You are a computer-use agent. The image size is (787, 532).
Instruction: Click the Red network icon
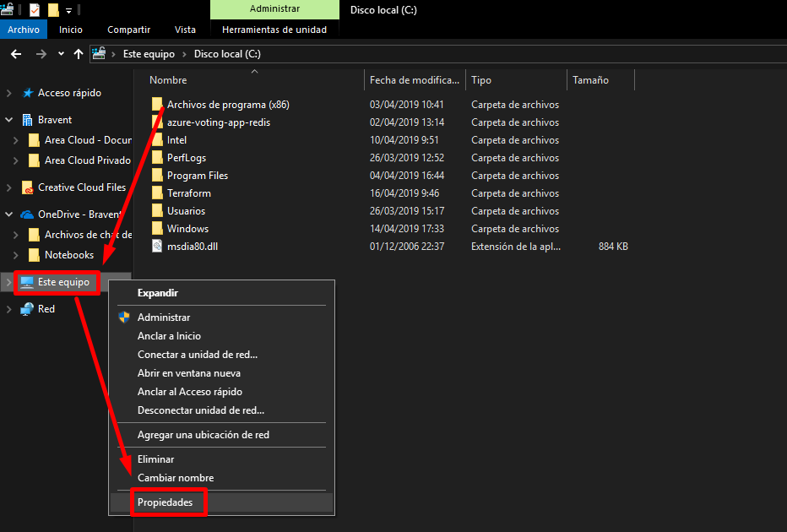(27, 309)
